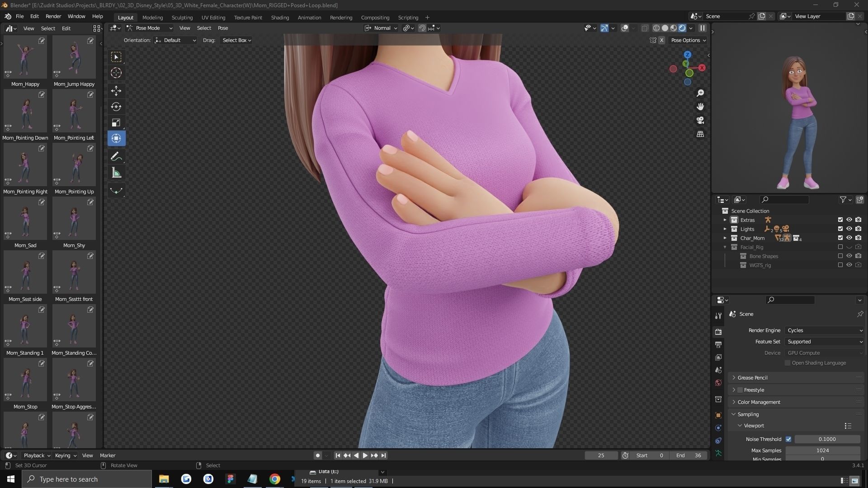Jump to the timeline start frame

338,455
